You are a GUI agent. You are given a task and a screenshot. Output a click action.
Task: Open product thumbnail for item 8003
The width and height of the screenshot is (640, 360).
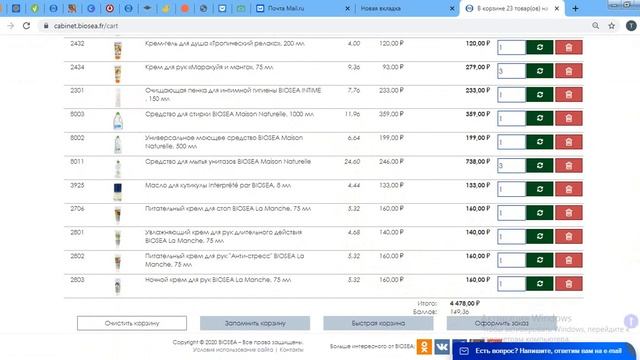pyautogui.click(x=118, y=121)
